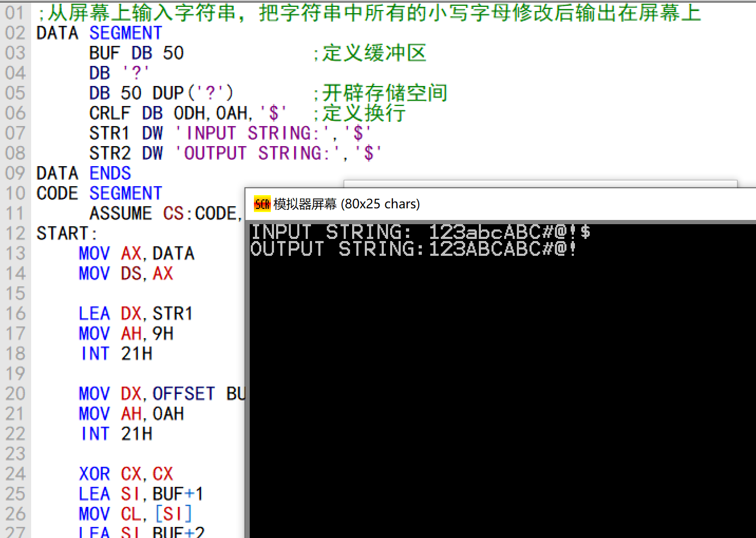Click the 'INT 21H' on line 22
This screenshot has width=756, height=538.
click(x=117, y=434)
